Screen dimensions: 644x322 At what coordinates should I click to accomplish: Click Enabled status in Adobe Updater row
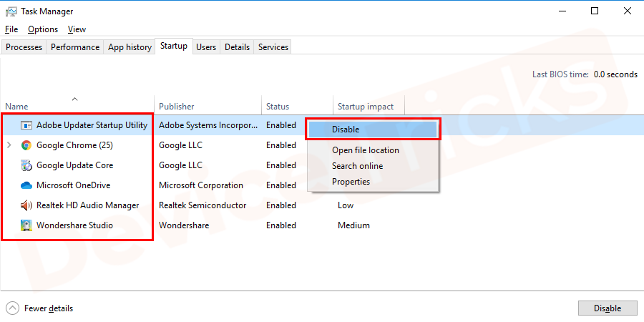281,125
